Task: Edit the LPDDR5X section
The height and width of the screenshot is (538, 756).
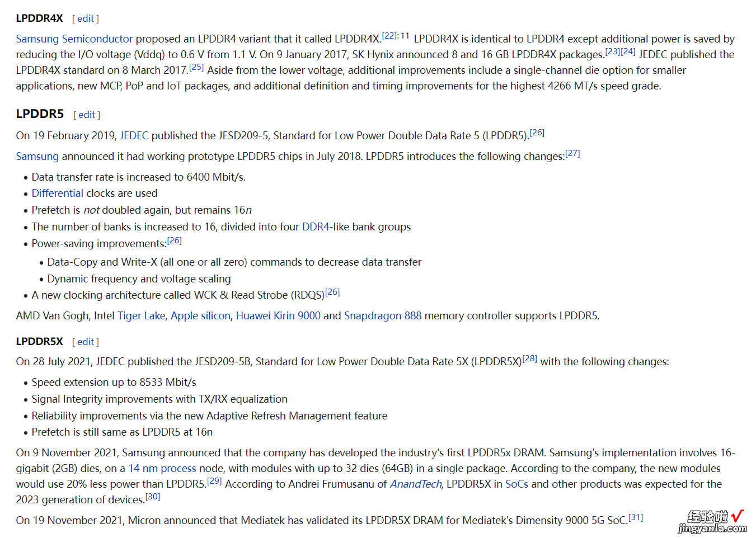Action: (86, 342)
